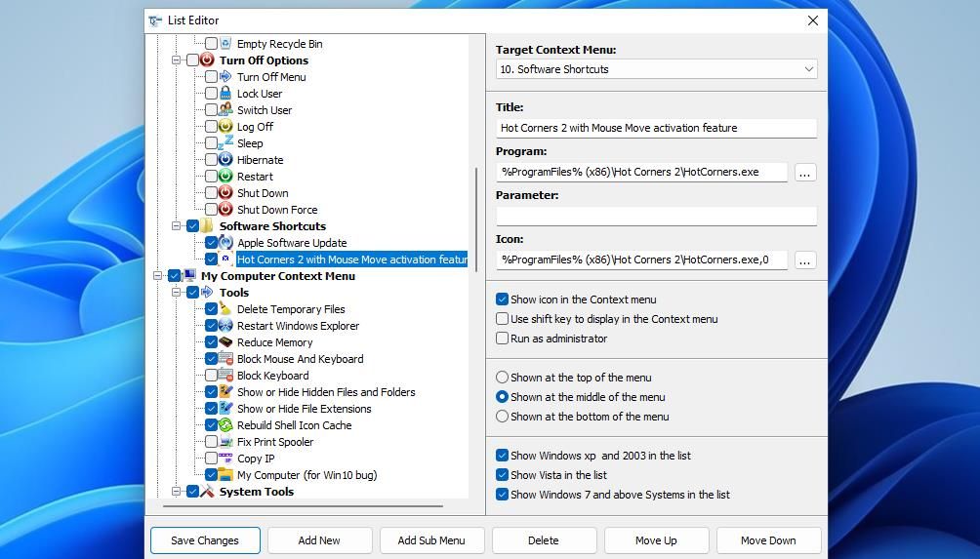
Task: Collapse the Turn Off Options tree node
Action: [x=177, y=60]
